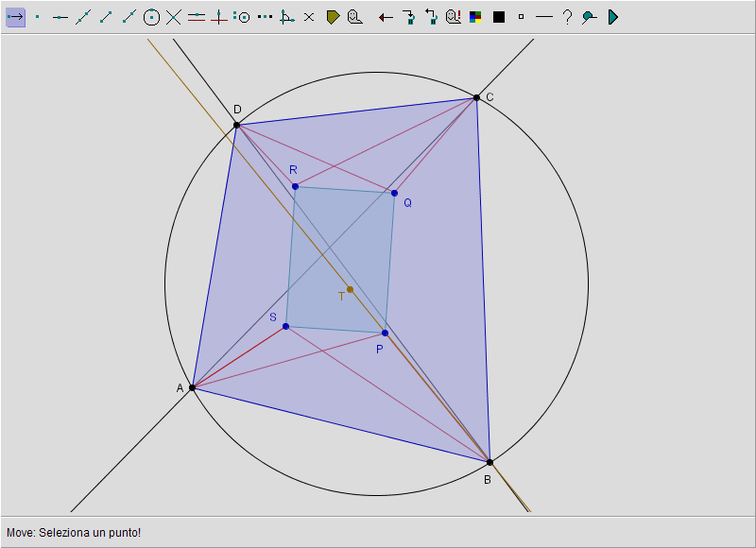
Task: Select the Angle tool
Action: (287, 17)
